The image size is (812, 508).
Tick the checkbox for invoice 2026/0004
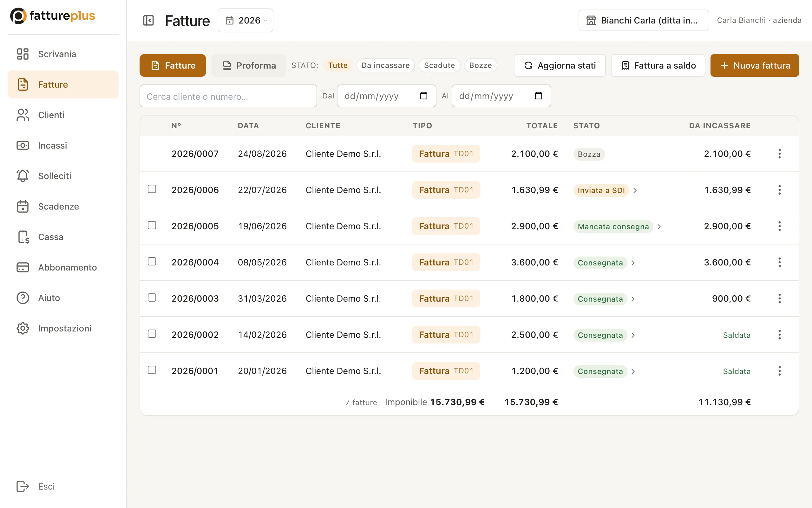pos(152,261)
